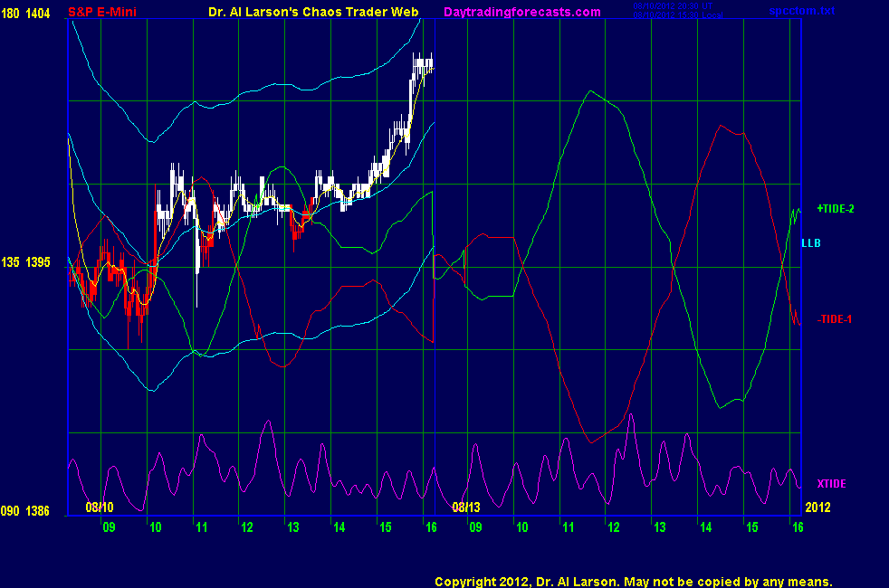Select the "08/10/2012 15:30 Local" timestamp
The image size is (889, 588).
[x=677, y=14]
